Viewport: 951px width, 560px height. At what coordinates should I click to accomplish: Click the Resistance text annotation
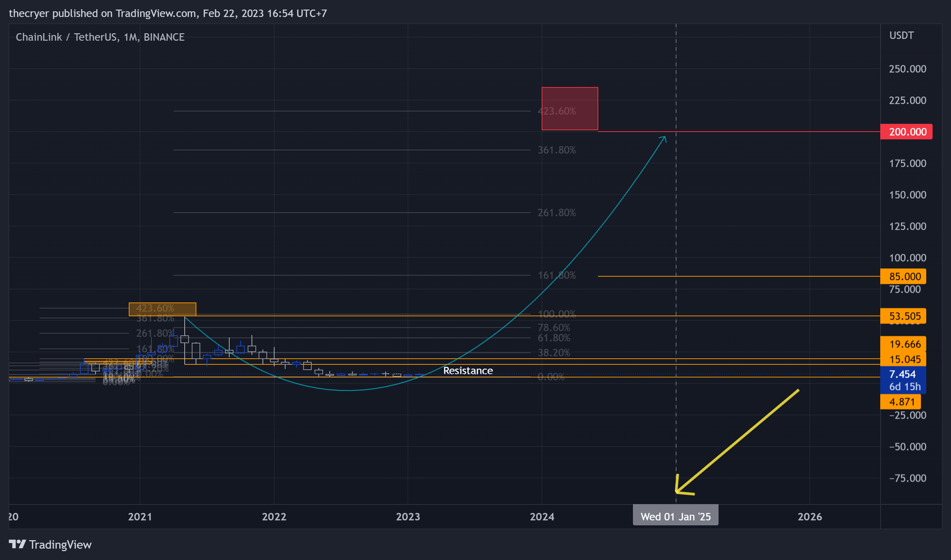[x=468, y=371]
